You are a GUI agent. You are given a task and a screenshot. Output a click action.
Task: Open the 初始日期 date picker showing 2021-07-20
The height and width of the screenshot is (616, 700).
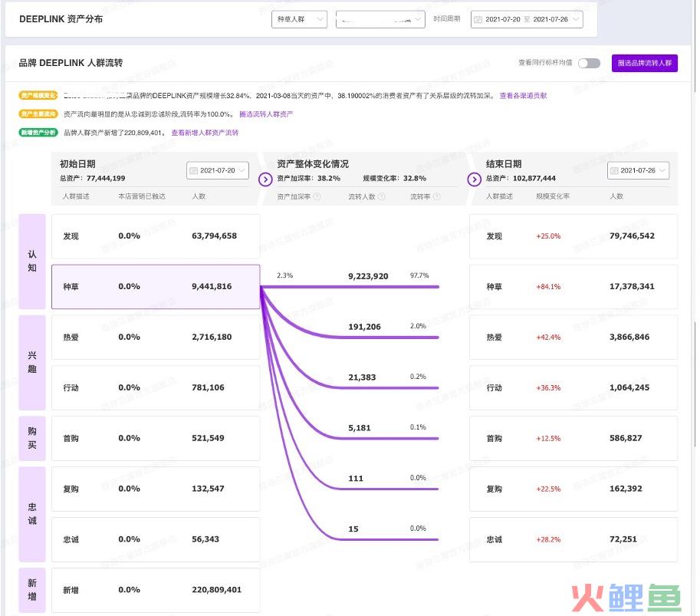218,170
